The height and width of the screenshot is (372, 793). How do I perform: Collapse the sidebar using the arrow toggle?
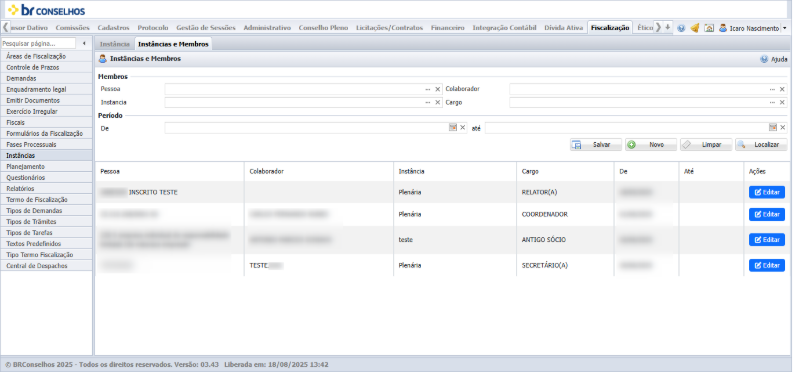84,43
